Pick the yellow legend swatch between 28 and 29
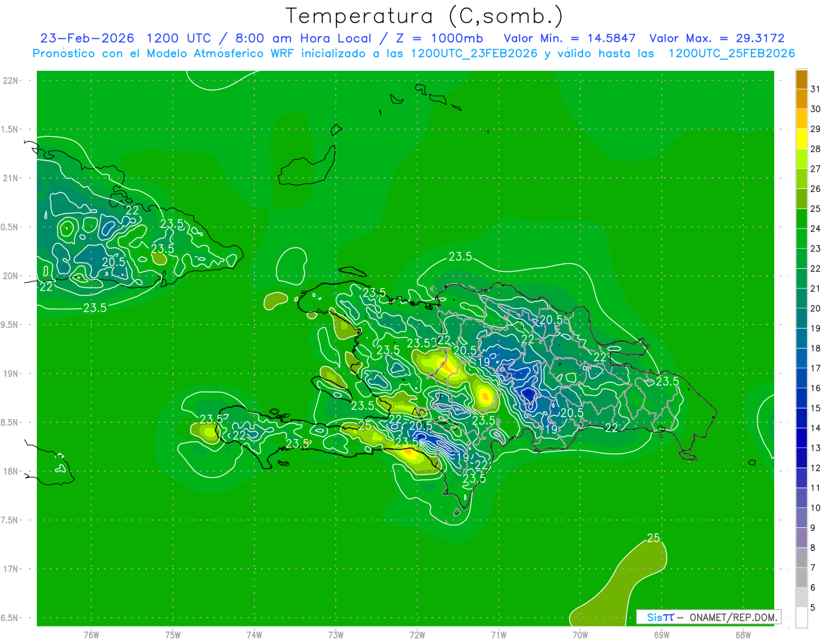Viewport: 834px width, 644px height. pyautogui.click(x=801, y=139)
